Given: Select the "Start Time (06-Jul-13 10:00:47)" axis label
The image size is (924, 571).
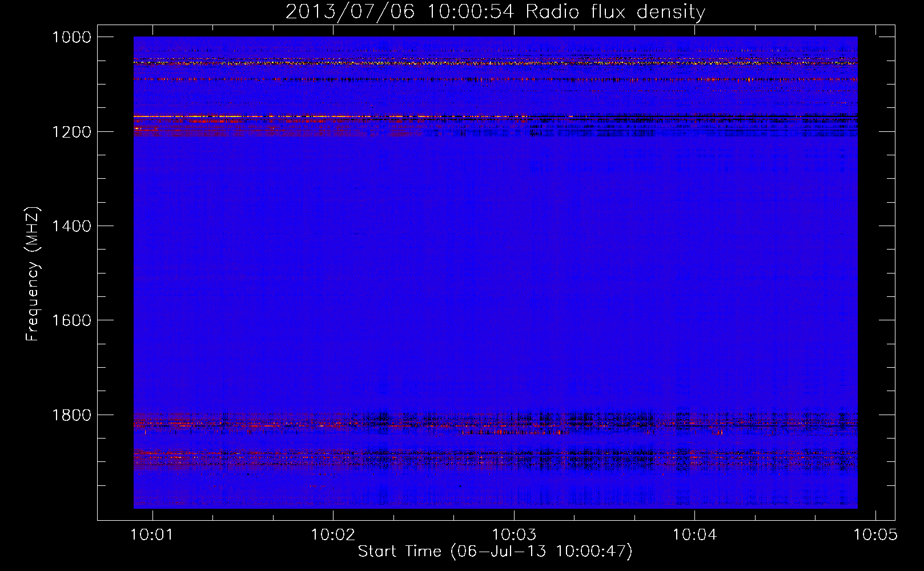Looking at the screenshot, I should [x=495, y=552].
